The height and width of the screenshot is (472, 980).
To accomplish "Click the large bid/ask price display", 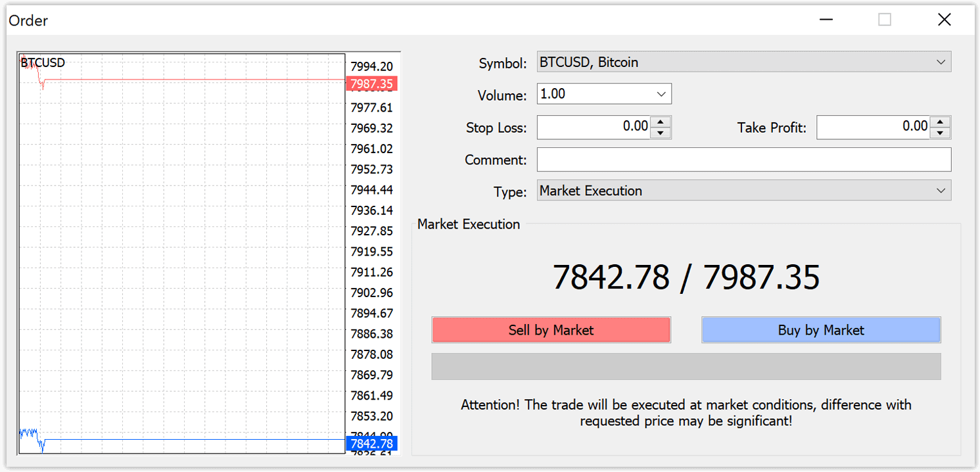I will pos(686,277).
